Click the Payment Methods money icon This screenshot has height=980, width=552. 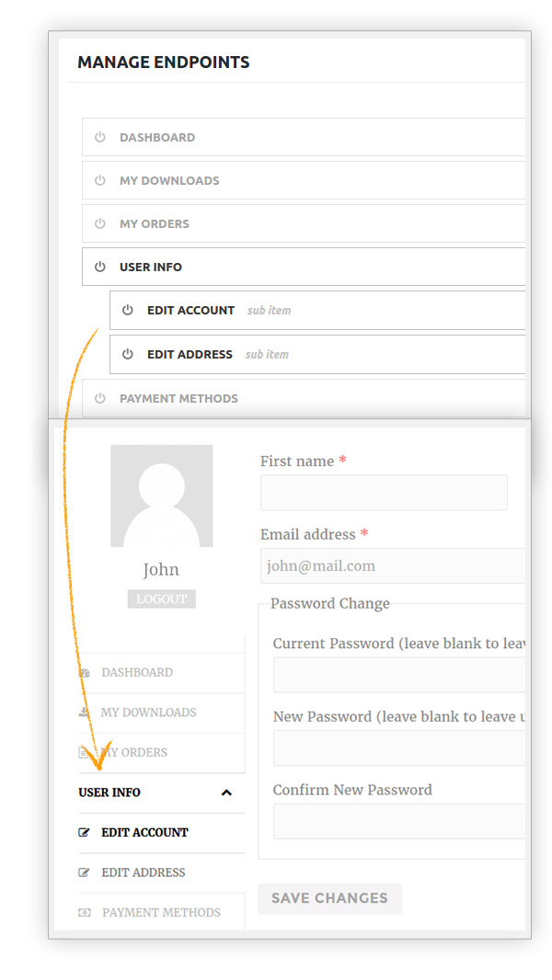point(84,913)
